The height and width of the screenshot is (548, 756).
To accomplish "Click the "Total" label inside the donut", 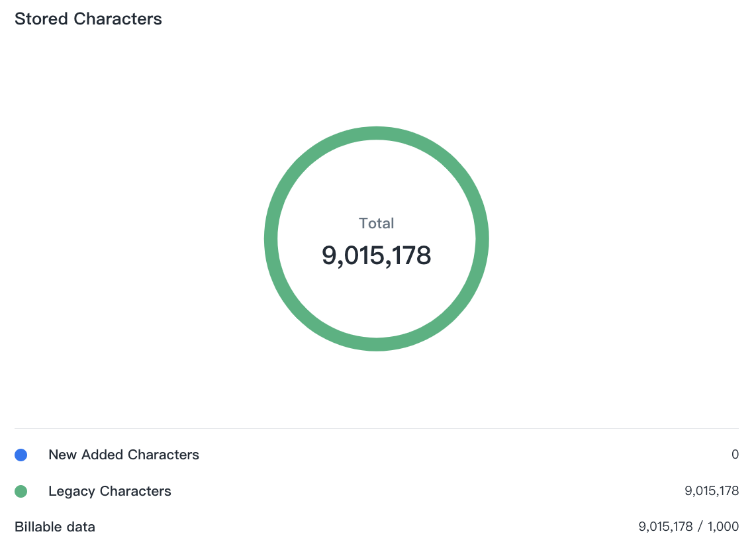I will (x=377, y=224).
